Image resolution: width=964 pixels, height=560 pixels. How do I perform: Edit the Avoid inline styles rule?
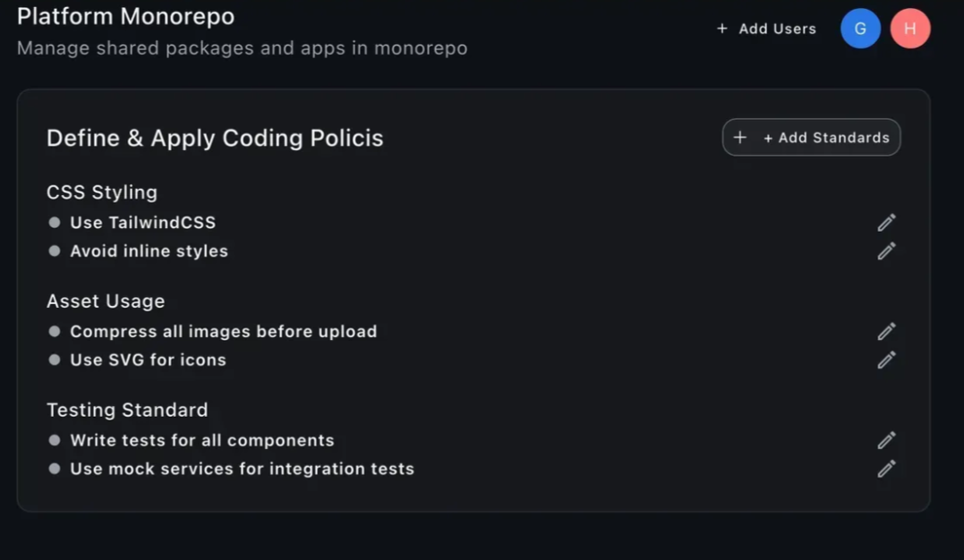pyautogui.click(x=886, y=251)
